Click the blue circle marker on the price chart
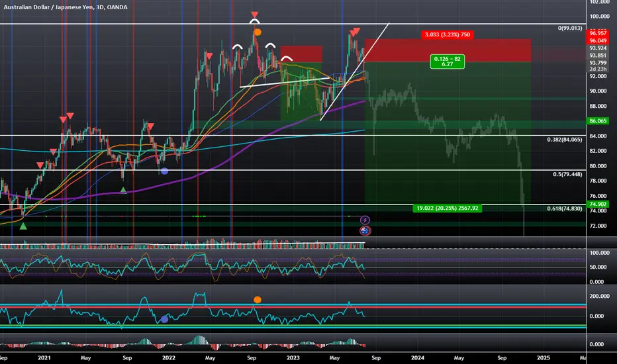This screenshot has height=364, width=617. click(164, 171)
